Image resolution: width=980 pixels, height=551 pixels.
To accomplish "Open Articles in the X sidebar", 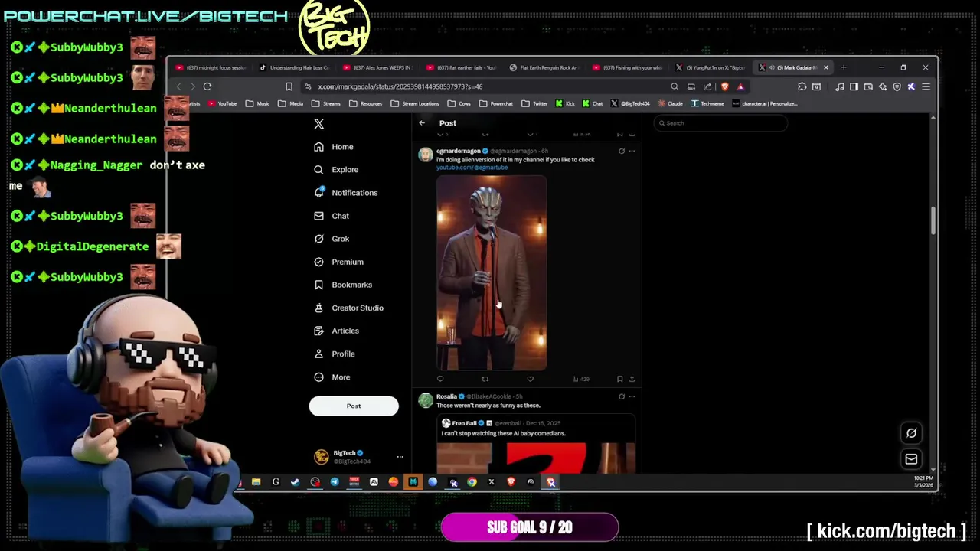I will point(336,331).
